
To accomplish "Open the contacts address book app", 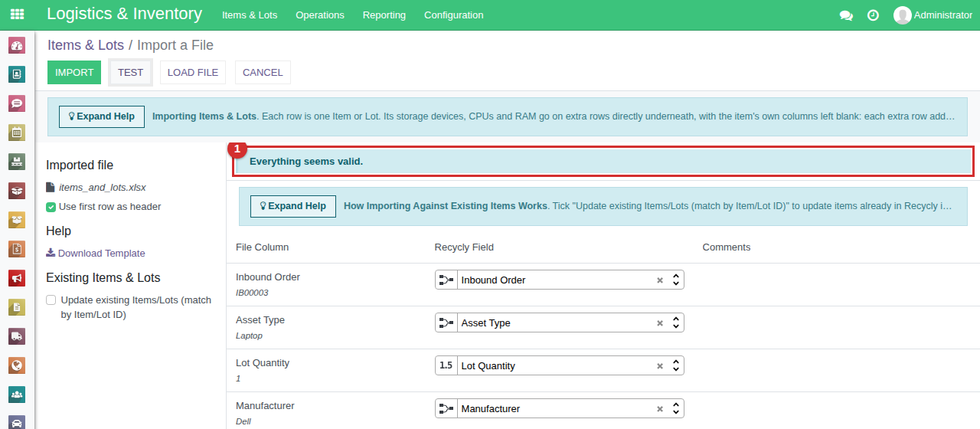I will tap(17, 74).
